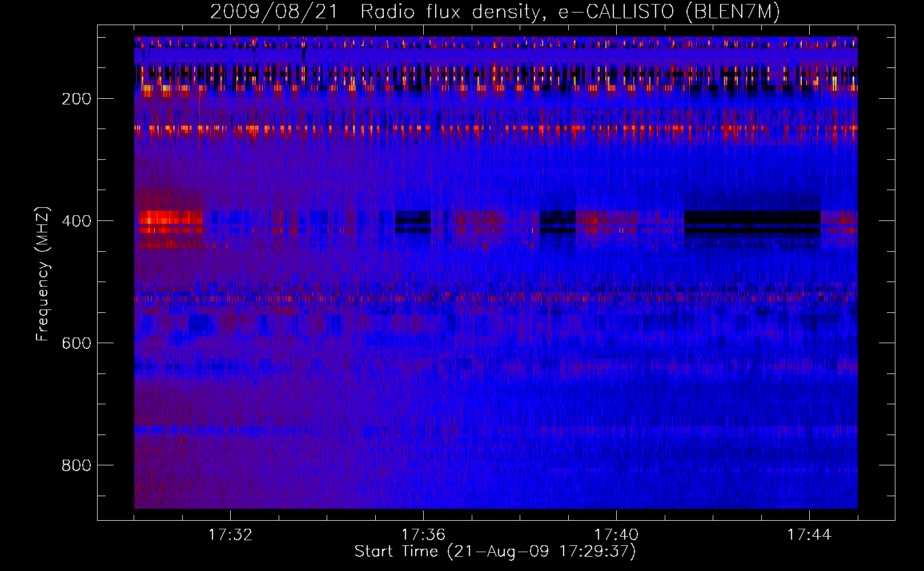924x571 pixels.
Task: Click the 800 frequency tick label
Action: pyautogui.click(x=77, y=465)
